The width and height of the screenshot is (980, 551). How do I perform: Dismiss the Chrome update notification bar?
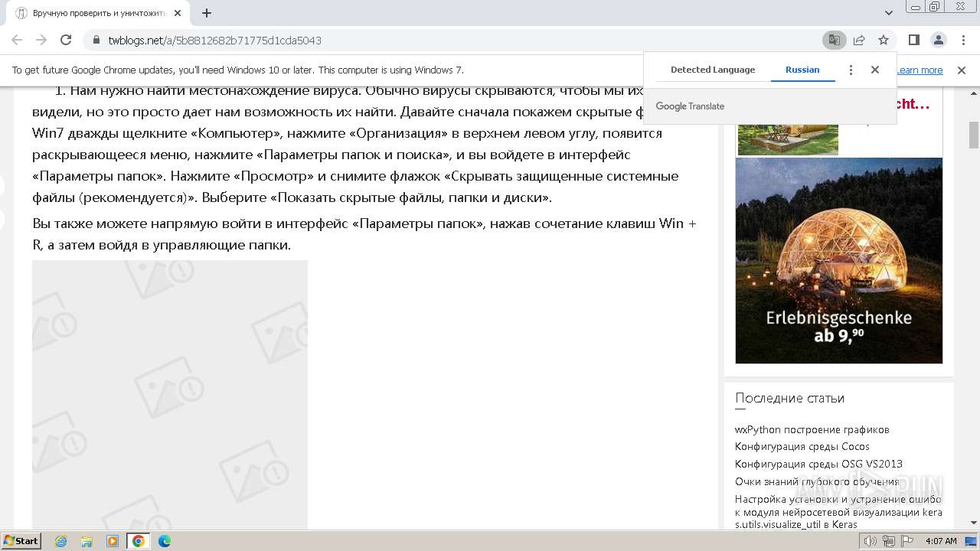(x=962, y=70)
